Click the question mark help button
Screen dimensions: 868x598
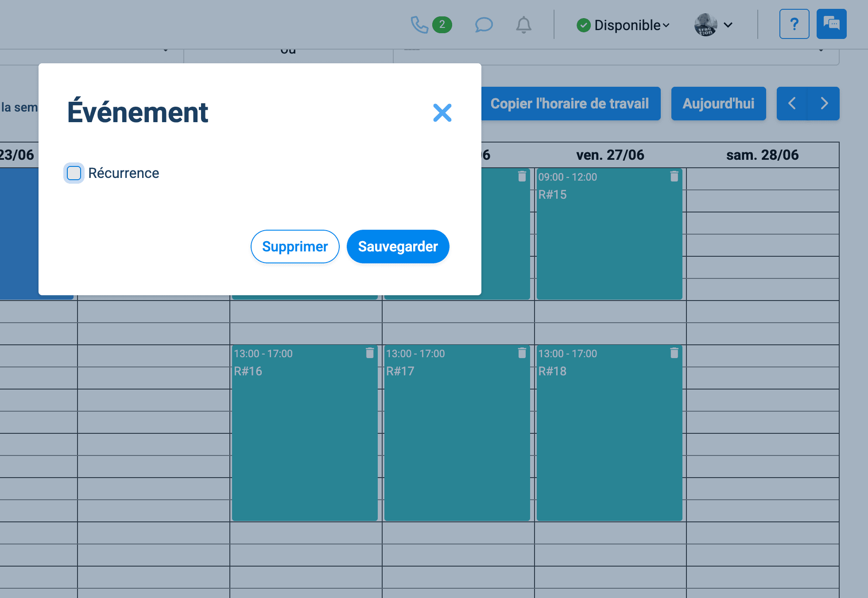click(x=794, y=24)
